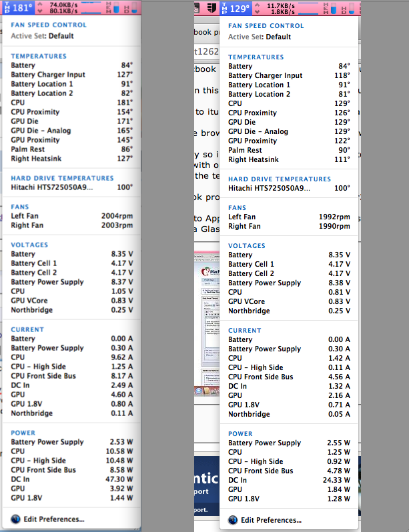409x532 pixels.
Task: Select the Battery Power Supply 8.38 V row
Action: coord(289,283)
